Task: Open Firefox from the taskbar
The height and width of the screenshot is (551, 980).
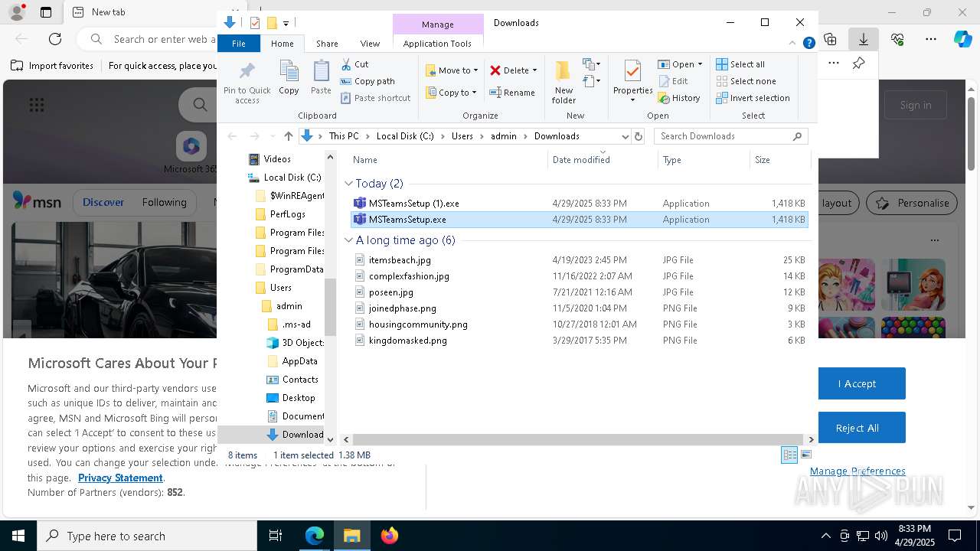Action: (389, 536)
